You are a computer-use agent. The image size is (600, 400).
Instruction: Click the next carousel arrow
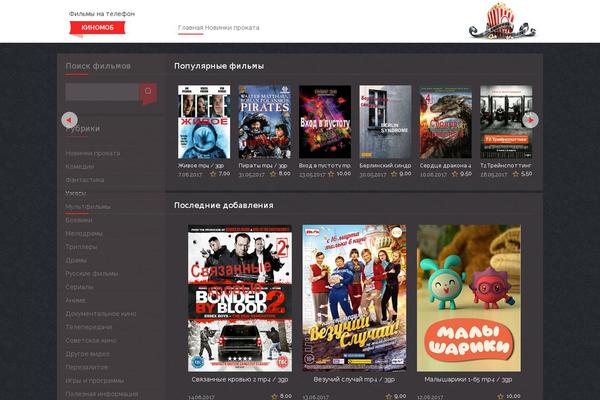[x=530, y=120]
